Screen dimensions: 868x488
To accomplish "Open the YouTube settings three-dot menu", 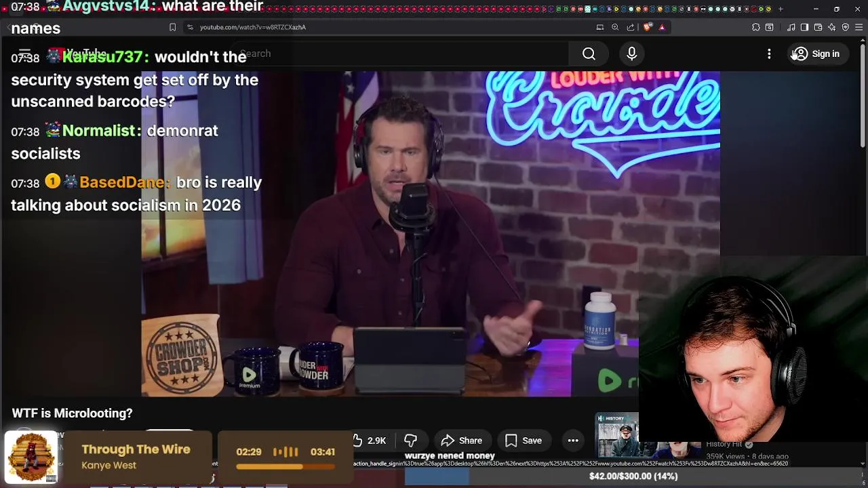I will click(x=769, y=54).
